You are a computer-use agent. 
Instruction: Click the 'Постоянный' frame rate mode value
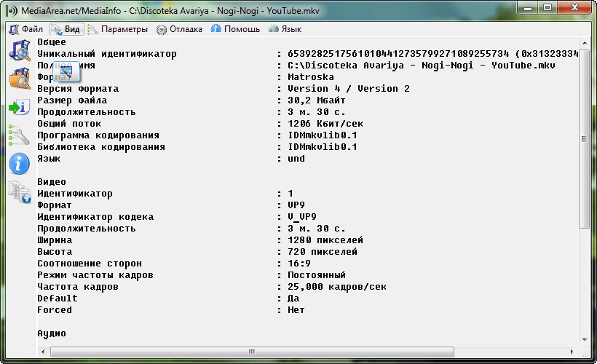point(317,275)
